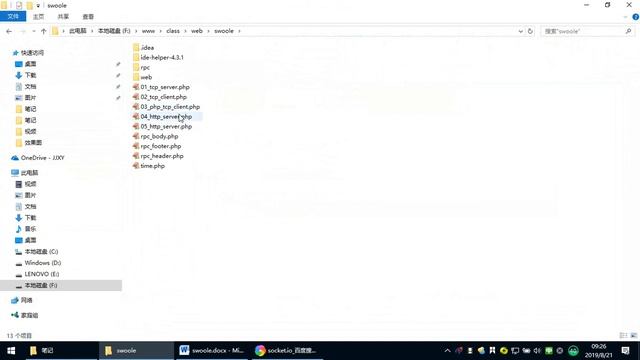Open recent locations dropdown arrow

pyautogui.click(x=33, y=31)
